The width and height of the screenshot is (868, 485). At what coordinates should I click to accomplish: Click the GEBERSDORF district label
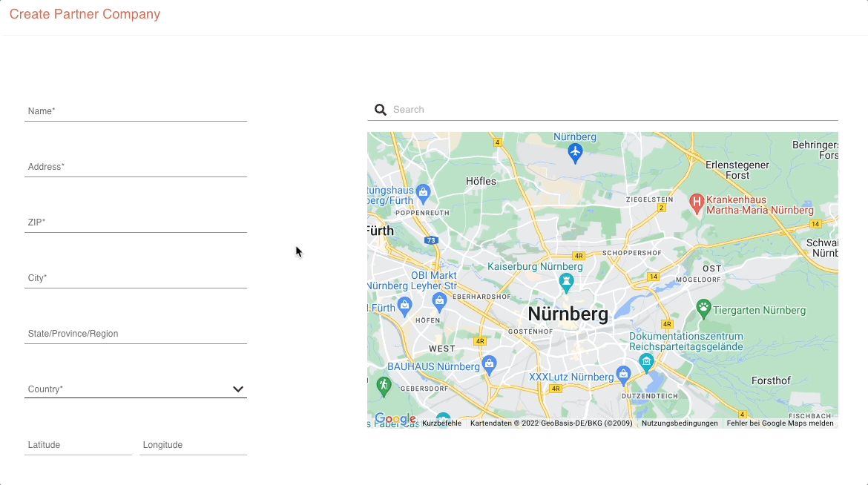point(424,389)
